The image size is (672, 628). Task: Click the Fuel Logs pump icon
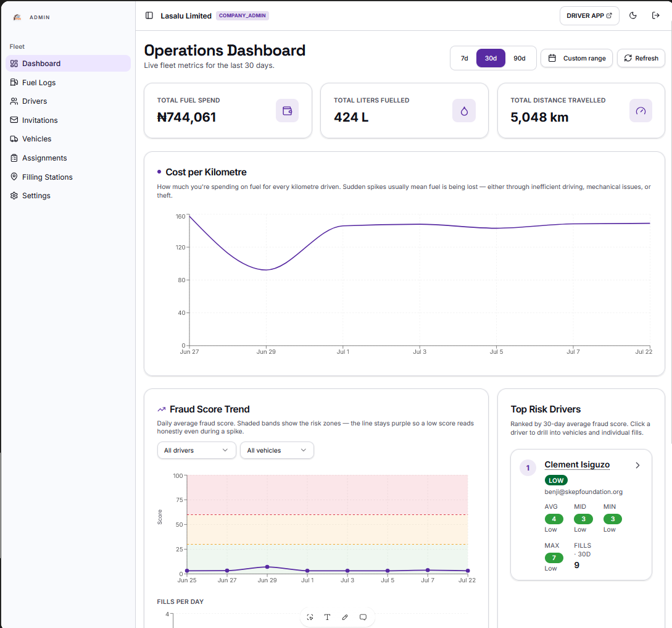click(x=14, y=82)
